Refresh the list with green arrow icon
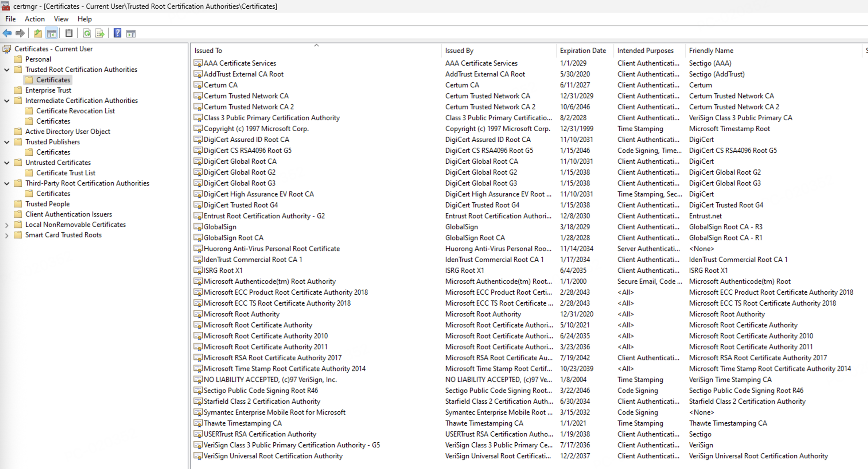Viewport: 868px width, 469px height. point(87,33)
